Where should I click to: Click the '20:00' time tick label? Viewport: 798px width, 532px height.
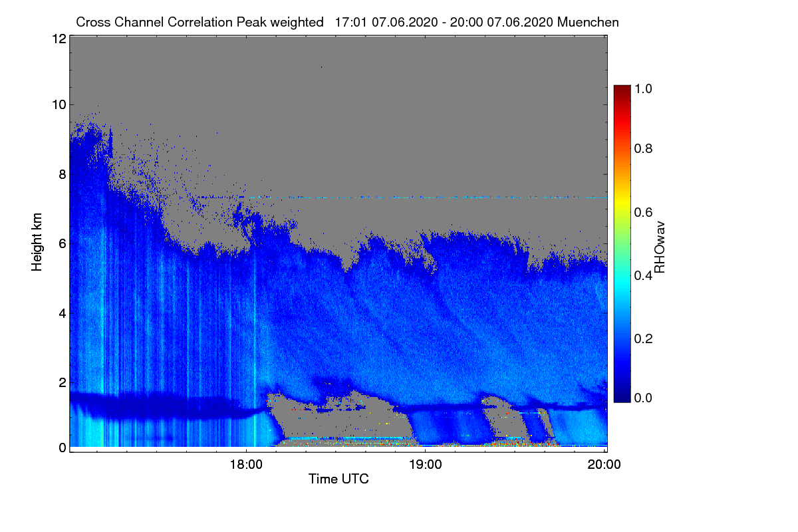pos(604,464)
